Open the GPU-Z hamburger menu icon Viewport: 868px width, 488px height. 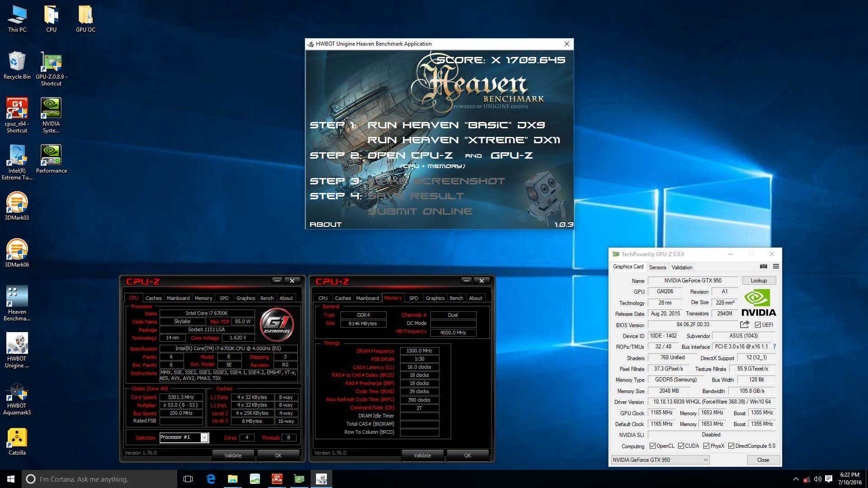[776, 267]
